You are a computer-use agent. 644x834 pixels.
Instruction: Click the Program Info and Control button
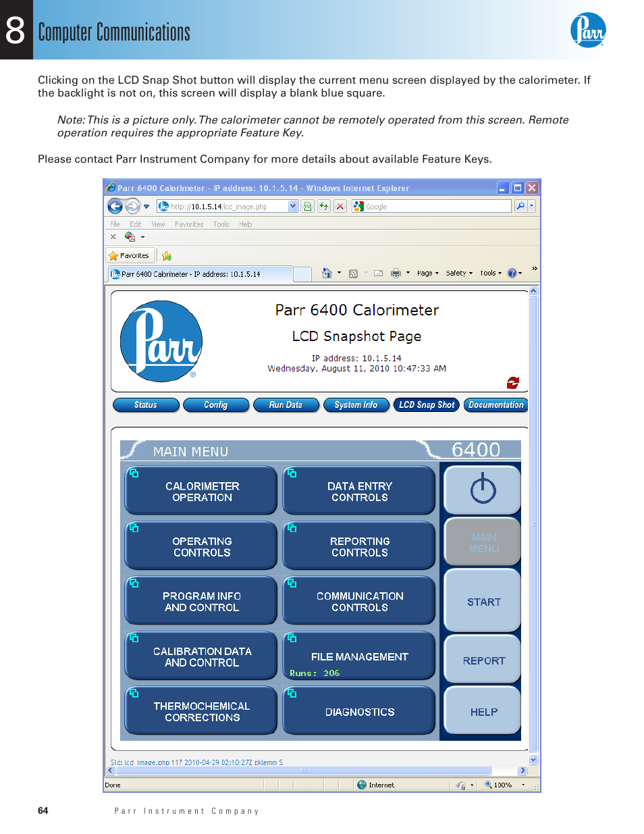(x=201, y=601)
